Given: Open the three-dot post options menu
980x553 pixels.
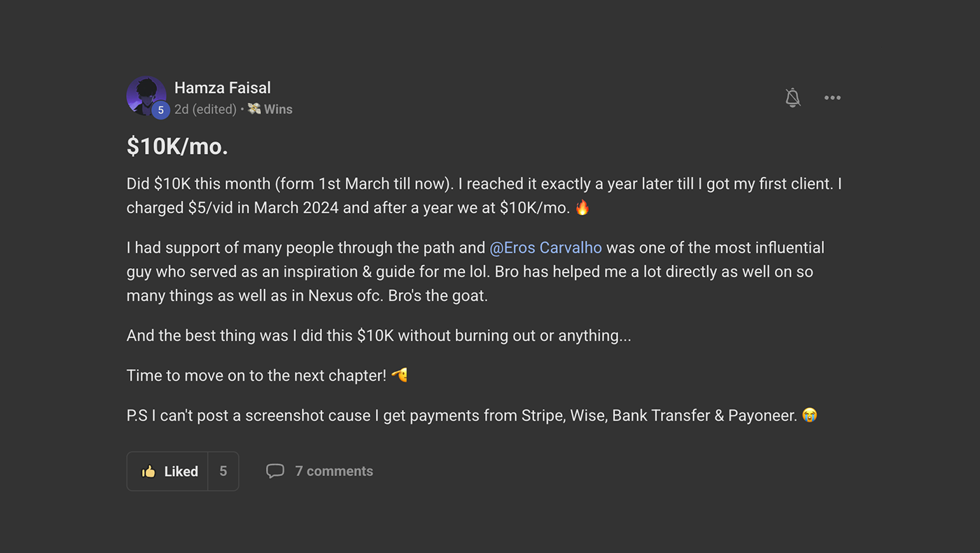Looking at the screenshot, I should [x=832, y=97].
